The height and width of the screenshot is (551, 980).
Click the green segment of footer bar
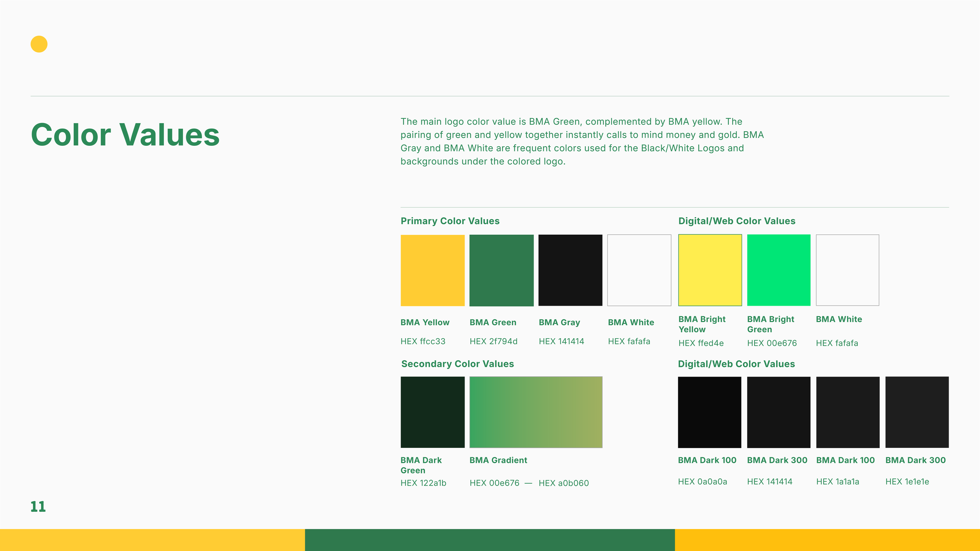(490, 540)
